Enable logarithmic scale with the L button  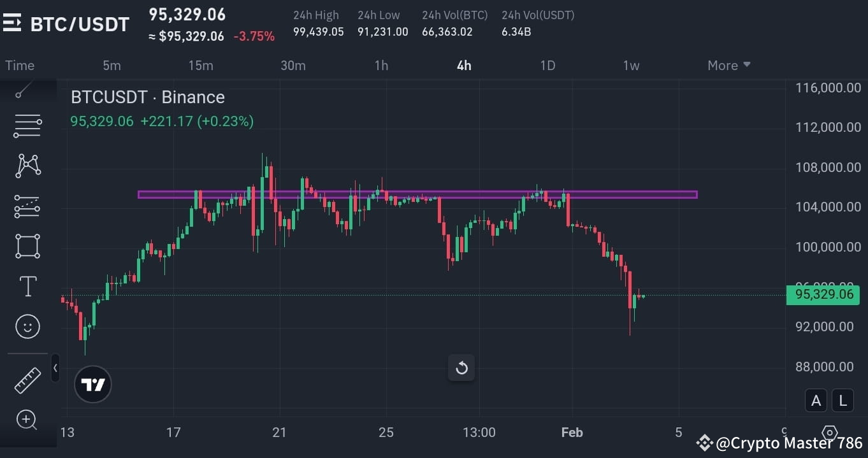(x=843, y=401)
